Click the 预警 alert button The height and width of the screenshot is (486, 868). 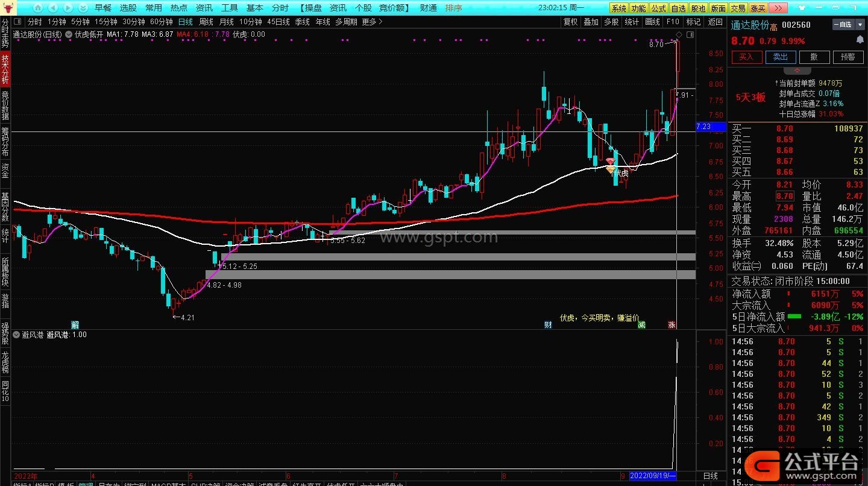848,57
